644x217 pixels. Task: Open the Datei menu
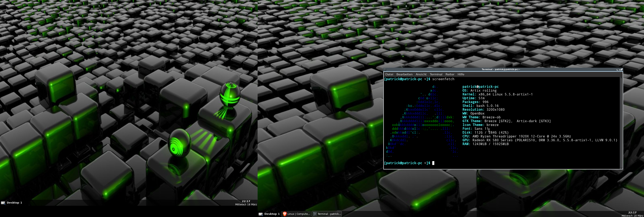pyautogui.click(x=389, y=74)
